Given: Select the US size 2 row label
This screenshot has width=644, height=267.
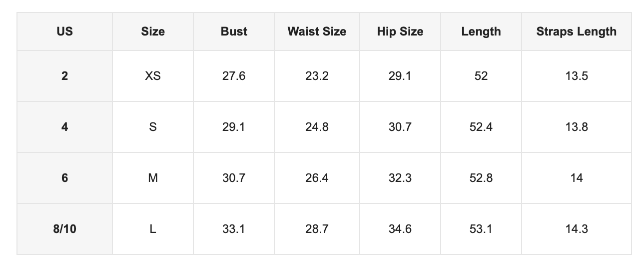Looking at the screenshot, I should pyautogui.click(x=64, y=76).
